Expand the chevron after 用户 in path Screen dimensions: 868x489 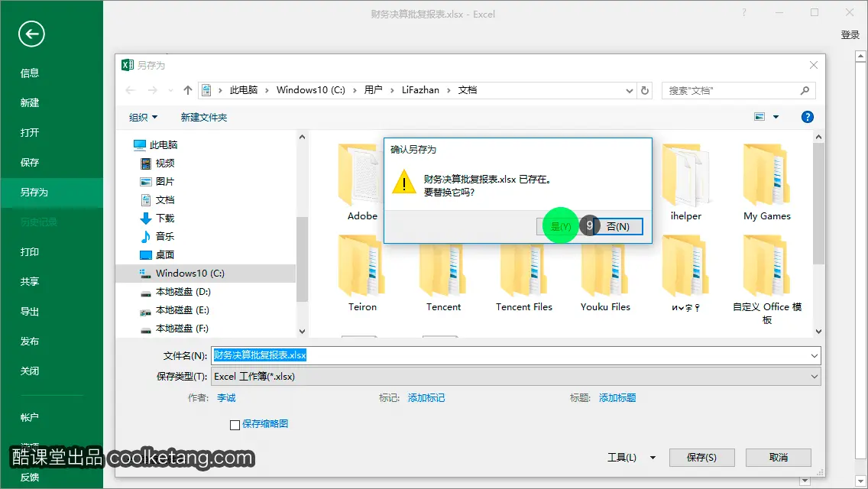pyautogui.click(x=392, y=90)
